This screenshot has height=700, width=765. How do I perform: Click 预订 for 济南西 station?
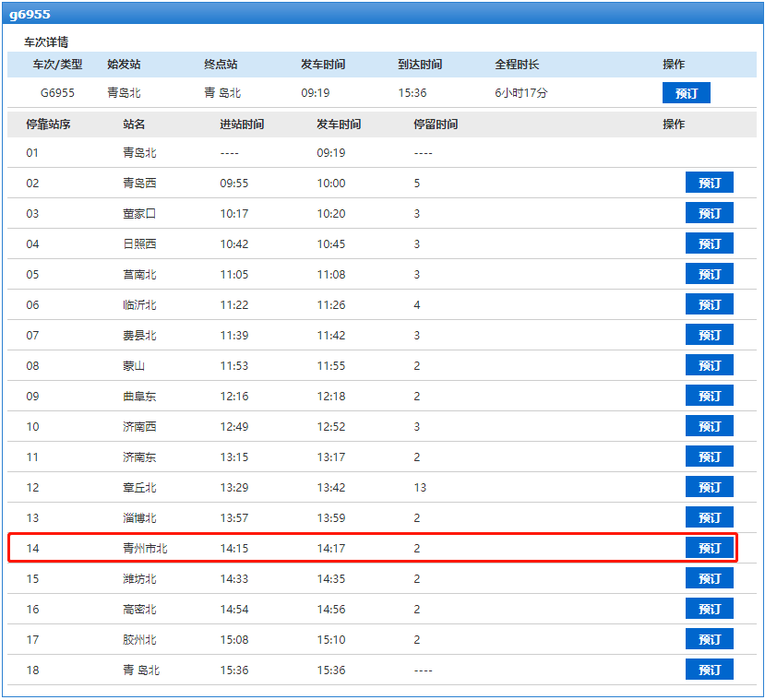pos(709,426)
